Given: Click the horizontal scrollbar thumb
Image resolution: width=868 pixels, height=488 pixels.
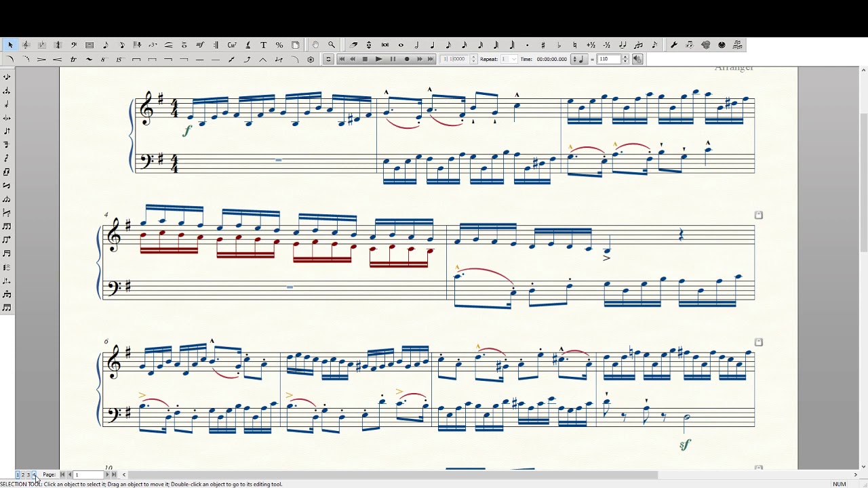Looking at the screenshot, I should pos(394,474).
